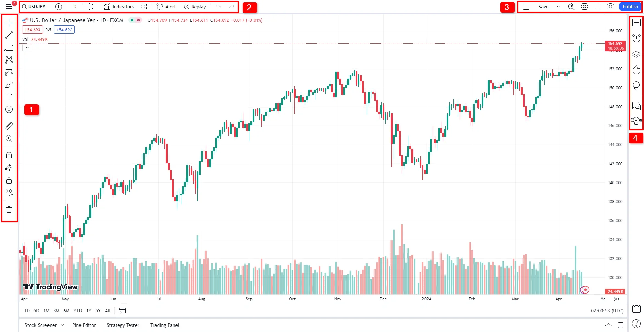Image resolution: width=644 pixels, height=332 pixels.
Task: Open the Stock Screener dropdown
Action: (44, 325)
